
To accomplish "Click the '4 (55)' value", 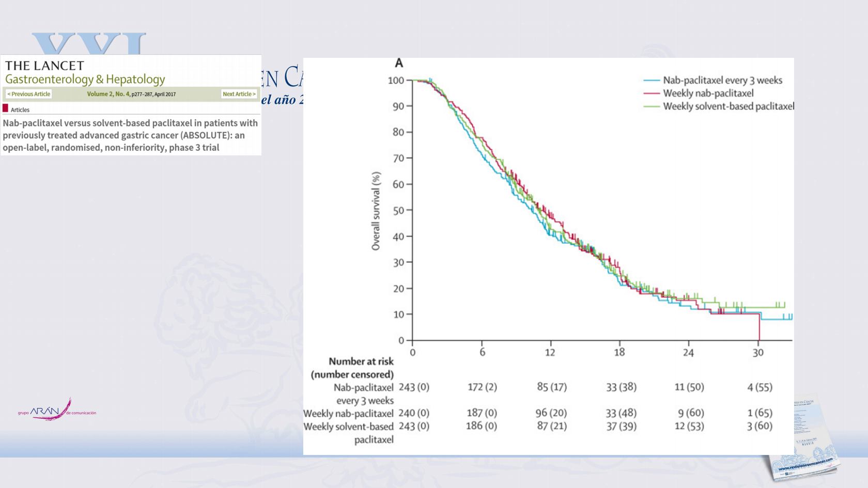I will click(x=760, y=387).
